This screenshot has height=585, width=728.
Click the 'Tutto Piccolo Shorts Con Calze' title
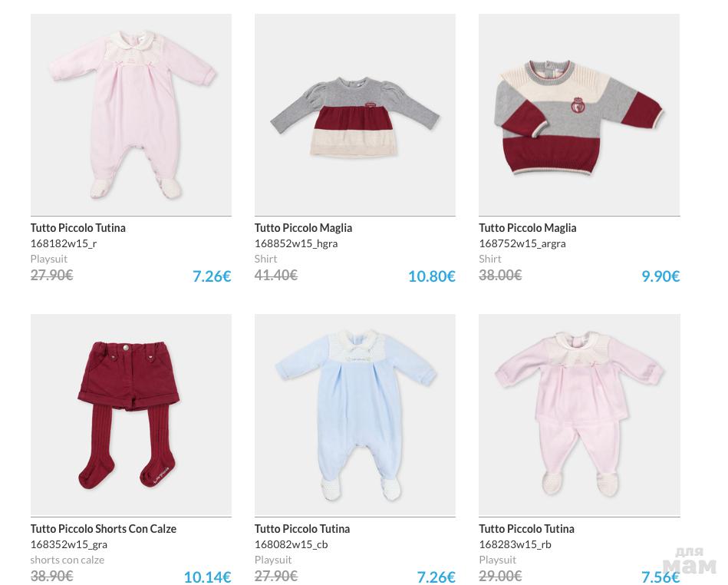[x=103, y=529]
